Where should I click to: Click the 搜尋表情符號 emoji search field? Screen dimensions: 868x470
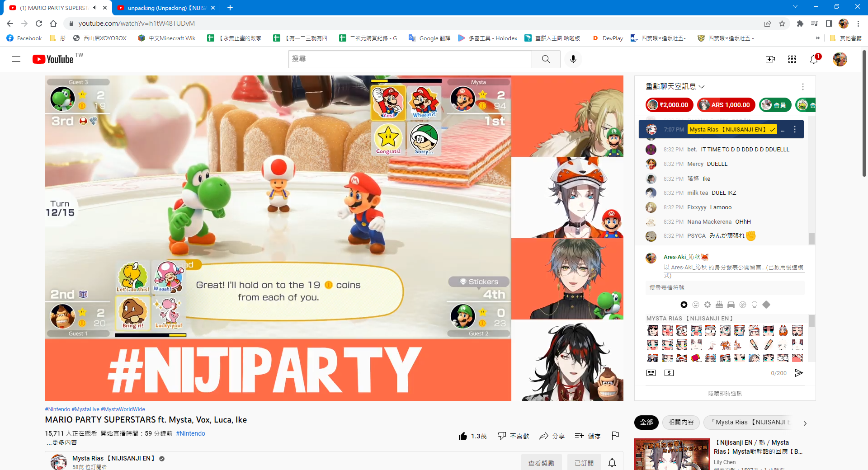tap(725, 288)
